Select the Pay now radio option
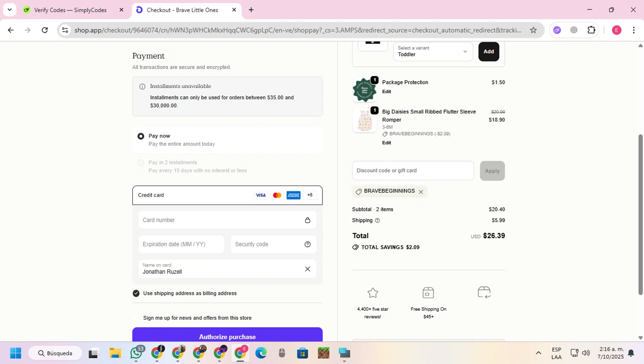The width and height of the screenshot is (644, 364). pyautogui.click(x=141, y=136)
